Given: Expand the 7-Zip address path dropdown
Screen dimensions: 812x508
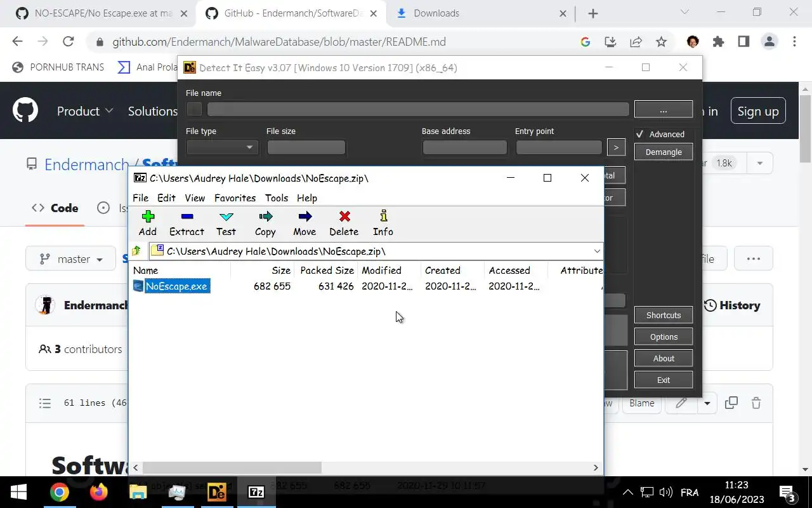Looking at the screenshot, I should 596,251.
